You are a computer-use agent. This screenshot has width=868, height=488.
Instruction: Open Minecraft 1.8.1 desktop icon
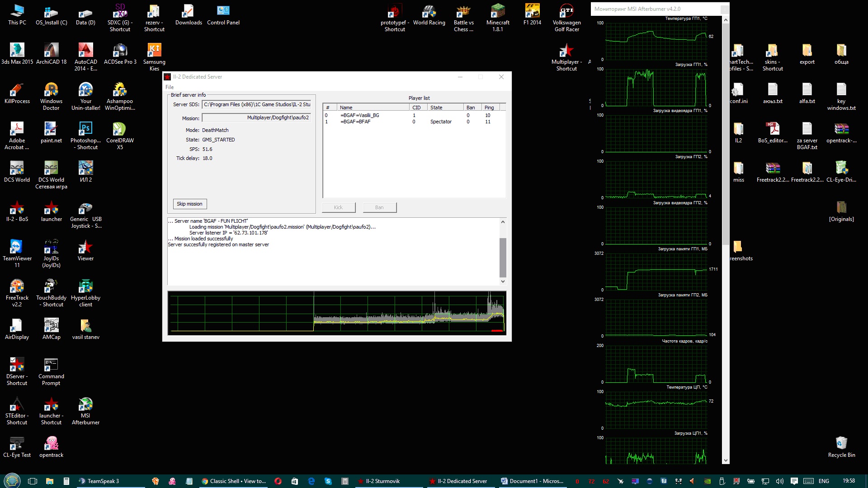pyautogui.click(x=498, y=18)
